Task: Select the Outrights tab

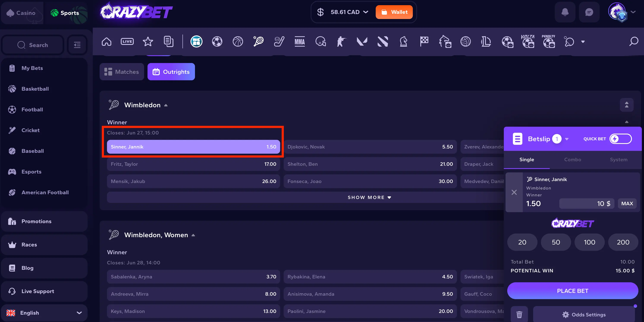Action: 171,72
